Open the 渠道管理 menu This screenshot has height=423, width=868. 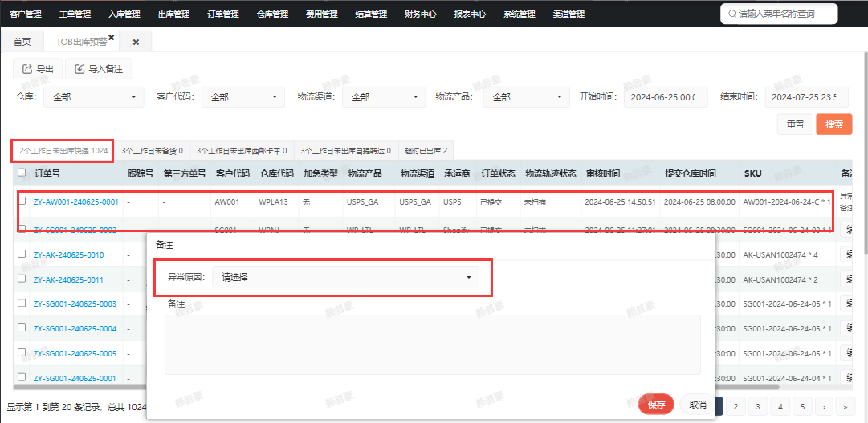click(x=568, y=14)
